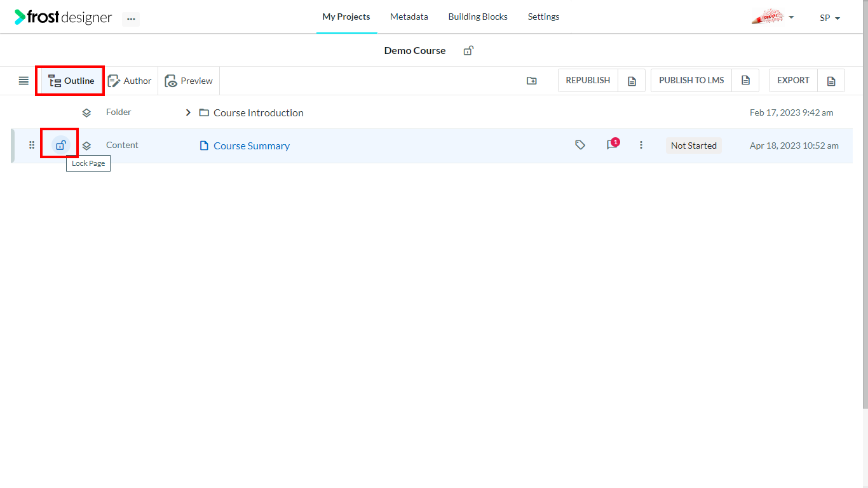Image resolution: width=868 pixels, height=488 pixels.
Task: Click PUBLISH TO LMS
Action: (x=691, y=80)
